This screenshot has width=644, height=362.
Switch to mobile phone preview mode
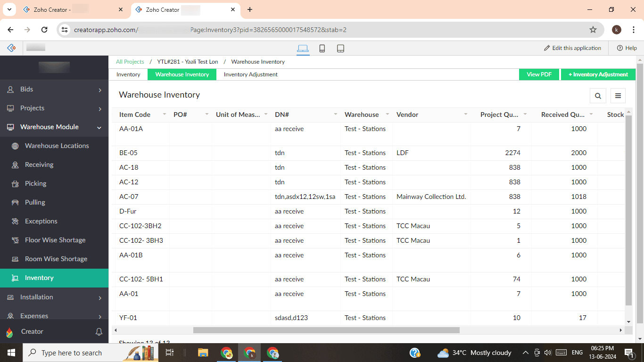(322, 48)
